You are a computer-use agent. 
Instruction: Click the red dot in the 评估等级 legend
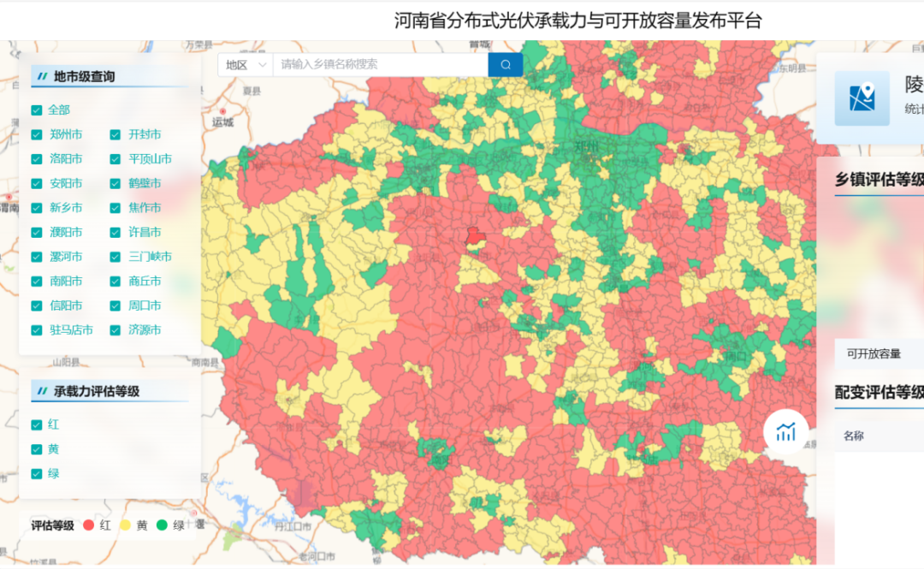pos(88,525)
